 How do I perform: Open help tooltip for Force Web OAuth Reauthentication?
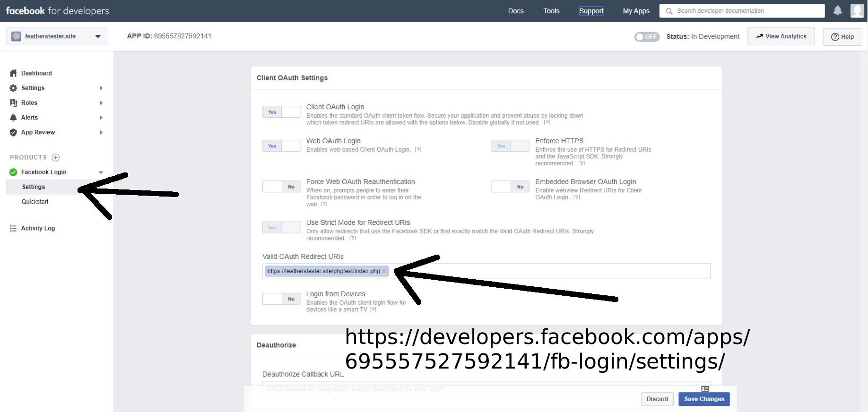tap(324, 204)
